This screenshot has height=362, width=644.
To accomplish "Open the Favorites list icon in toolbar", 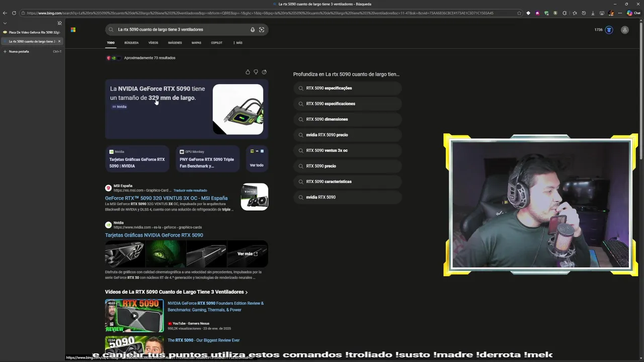I will [575, 13].
